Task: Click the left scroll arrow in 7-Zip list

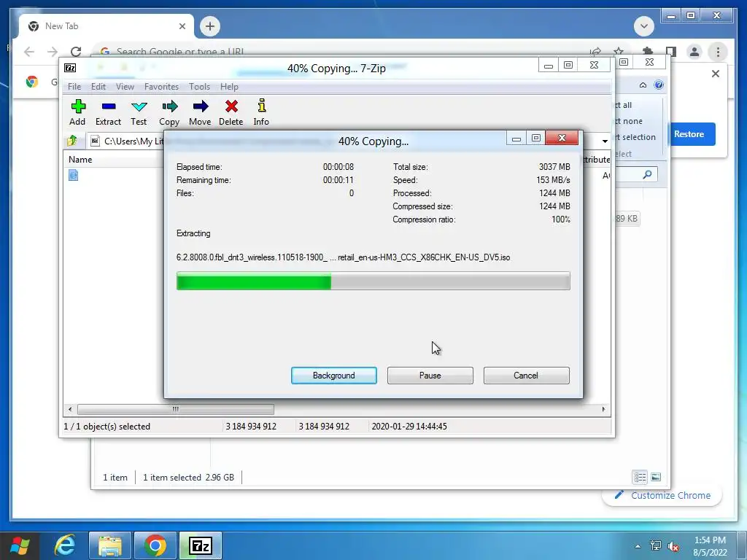Action: 70,409
